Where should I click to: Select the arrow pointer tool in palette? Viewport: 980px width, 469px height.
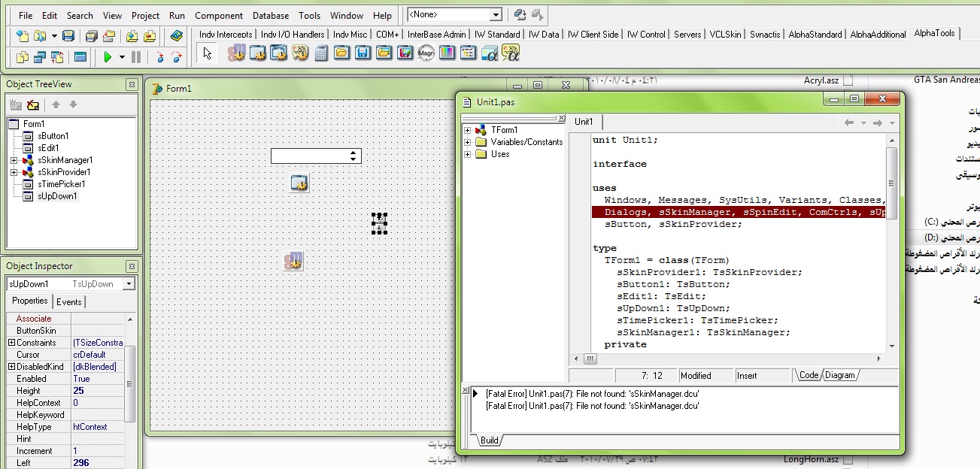208,53
